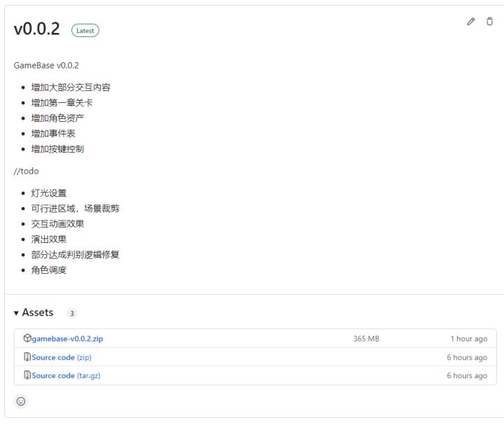This screenshot has height=425, width=504.
Task: Delete release with trash icon
Action: [489, 22]
